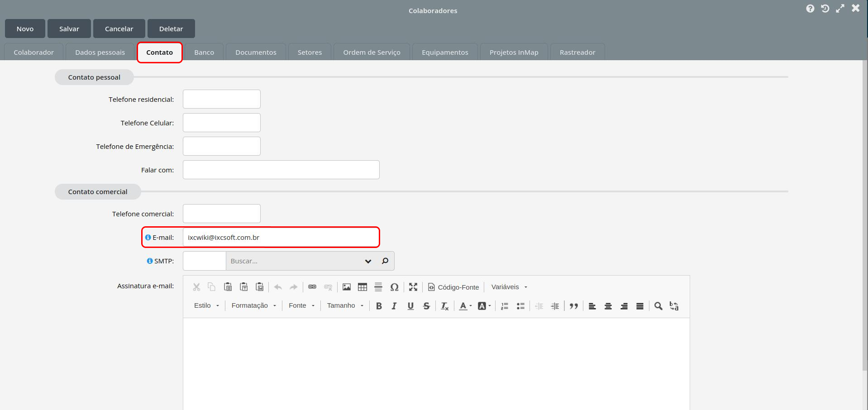Click the Telefone Celular input field
This screenshot has height=410, width=868.
pyautogui.click(x=222, y=123)
